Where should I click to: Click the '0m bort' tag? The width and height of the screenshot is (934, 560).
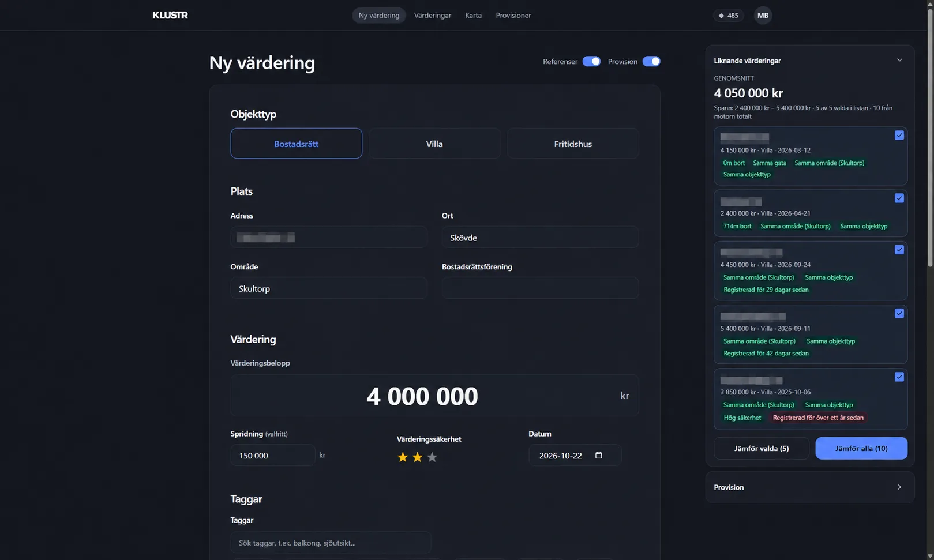point(734,163)
